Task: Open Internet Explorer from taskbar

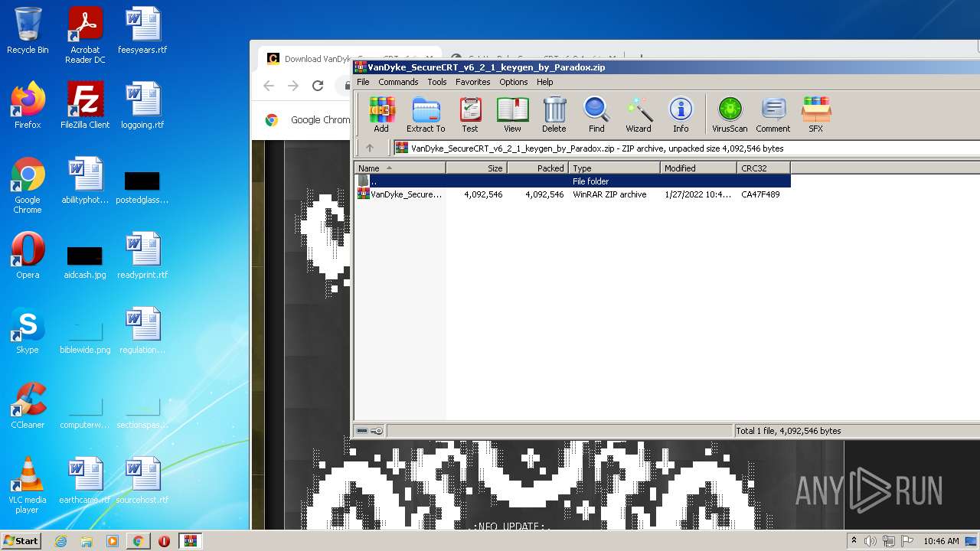Action: tap(61, 541)
